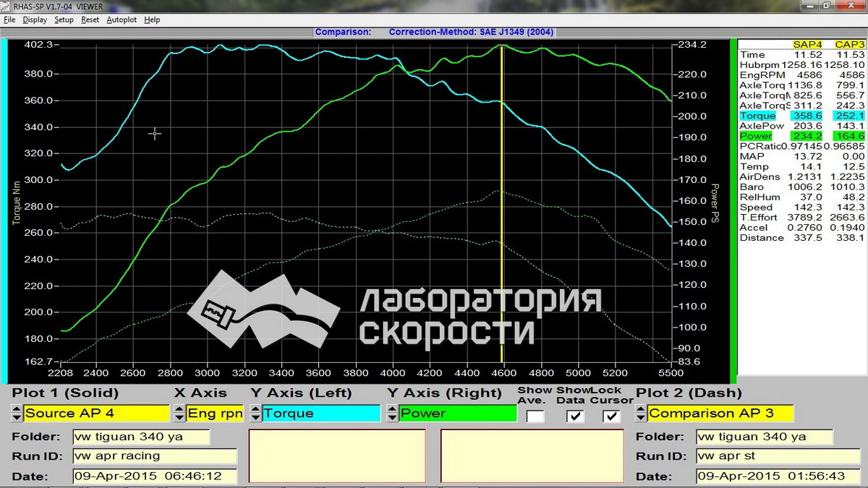Open the Setup menu
The height and width of the screenshot is (488, 868).
tap(64, 20)
